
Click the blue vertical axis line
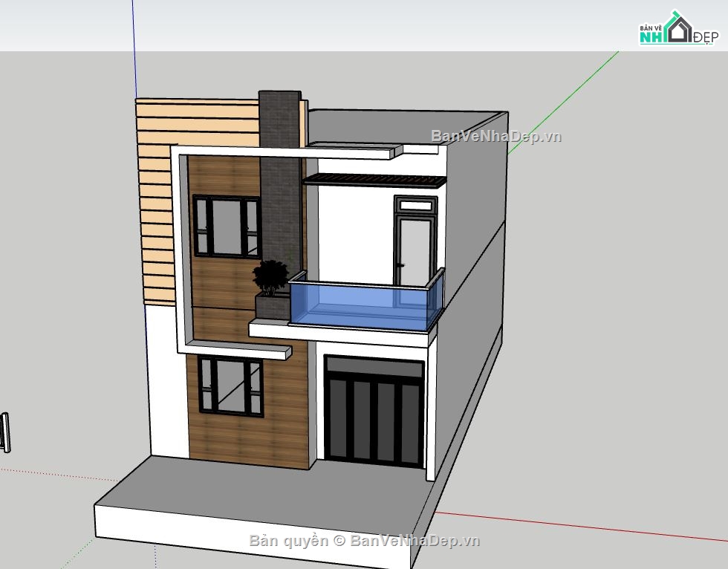134,45
